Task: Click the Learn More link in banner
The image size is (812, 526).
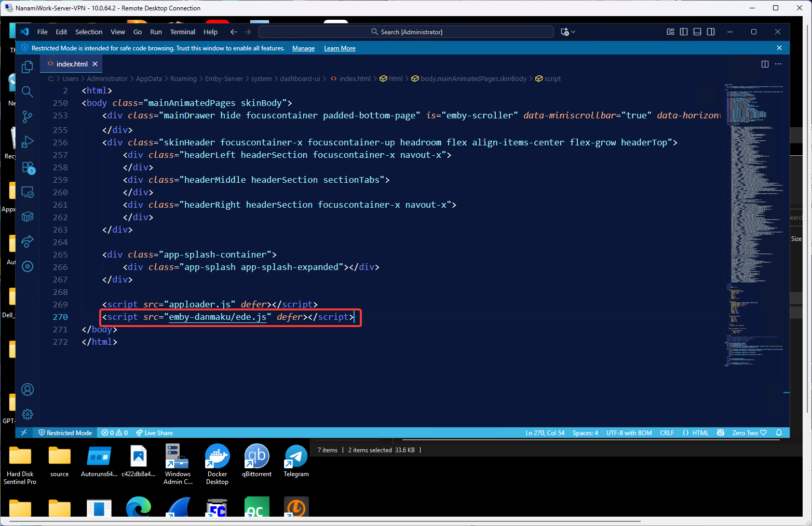Action: click(x=340, y=48)
